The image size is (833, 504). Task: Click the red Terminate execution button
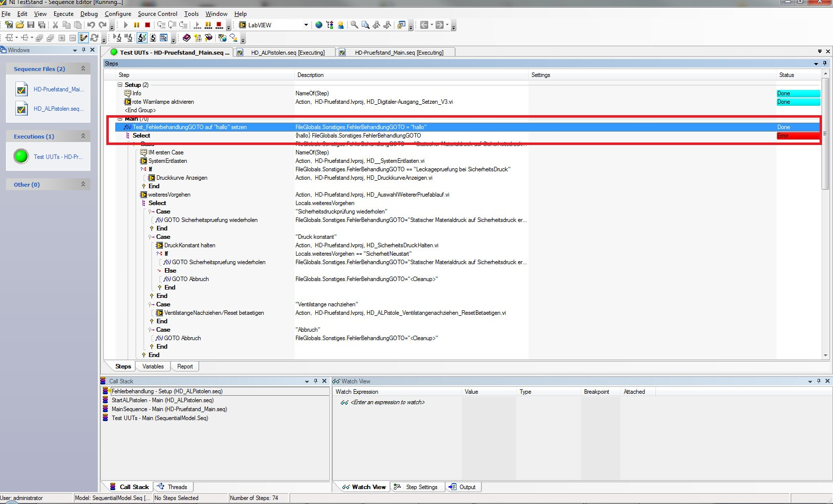(x=148, y=25)
